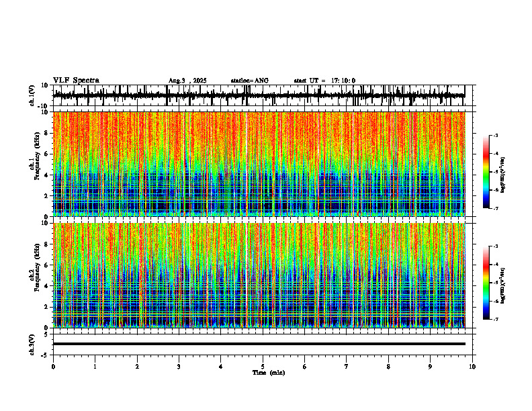Click the ch.1 spectrogram 6 kHz tick label
The image size is (532, 411).
(x=46, y=154)
